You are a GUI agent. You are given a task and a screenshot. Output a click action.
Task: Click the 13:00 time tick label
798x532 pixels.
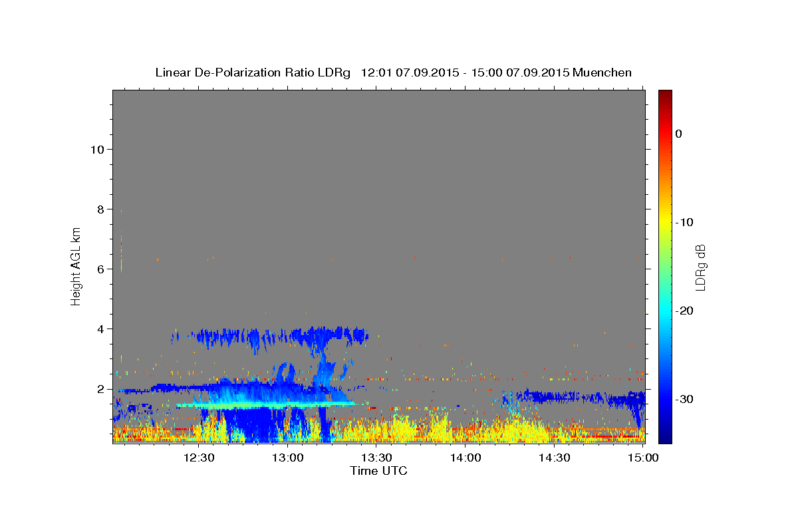[288, 458]
